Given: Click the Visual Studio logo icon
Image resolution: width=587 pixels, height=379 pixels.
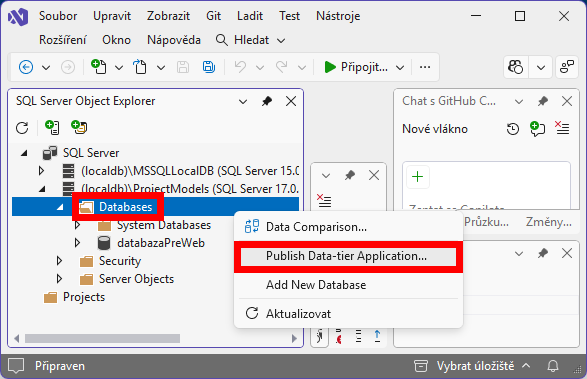Looking at the screenshot, I should click(18, 17).
